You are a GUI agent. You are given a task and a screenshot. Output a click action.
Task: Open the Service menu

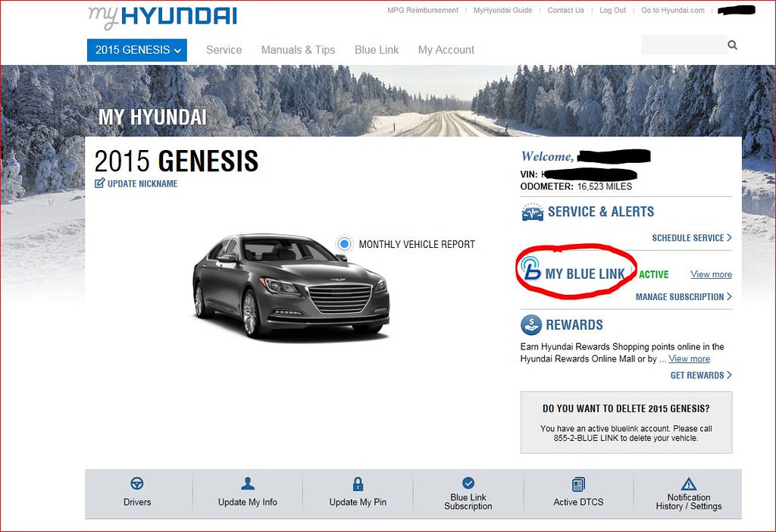[224, 50]
